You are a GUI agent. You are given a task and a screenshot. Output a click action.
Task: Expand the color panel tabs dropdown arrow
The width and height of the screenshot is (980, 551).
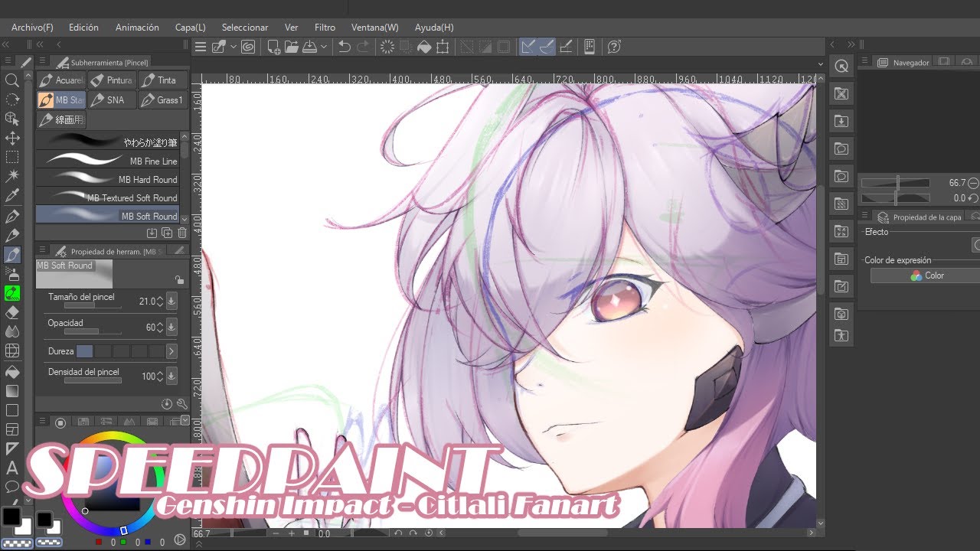tap(185, 420)
